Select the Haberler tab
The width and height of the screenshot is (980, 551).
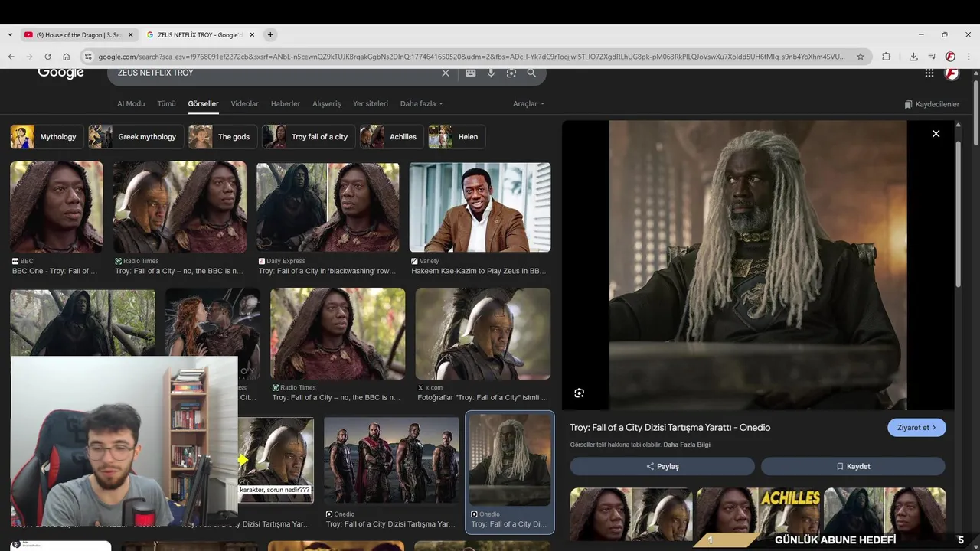[x=286, y=103]
